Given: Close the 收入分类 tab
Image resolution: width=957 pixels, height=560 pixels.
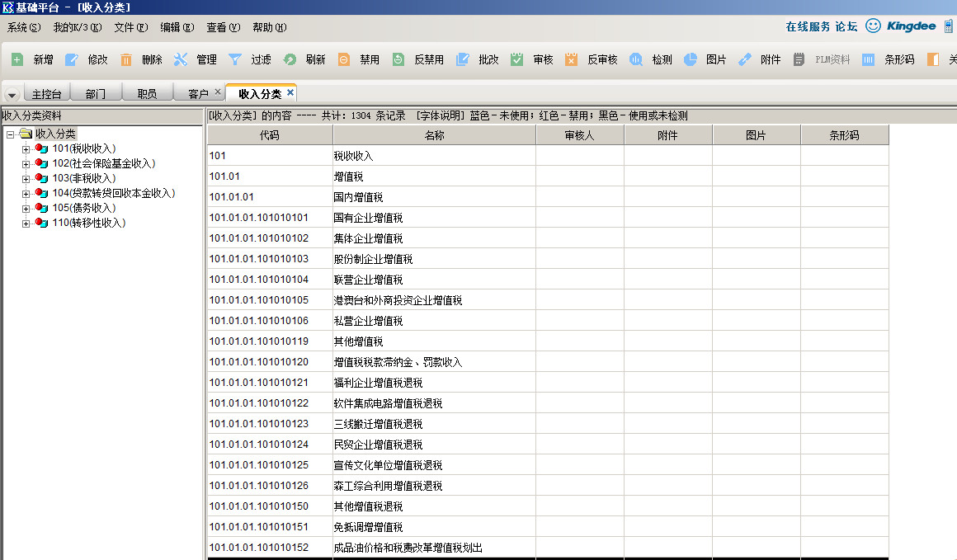Looking at the screenshot, I should pos(290,92).
